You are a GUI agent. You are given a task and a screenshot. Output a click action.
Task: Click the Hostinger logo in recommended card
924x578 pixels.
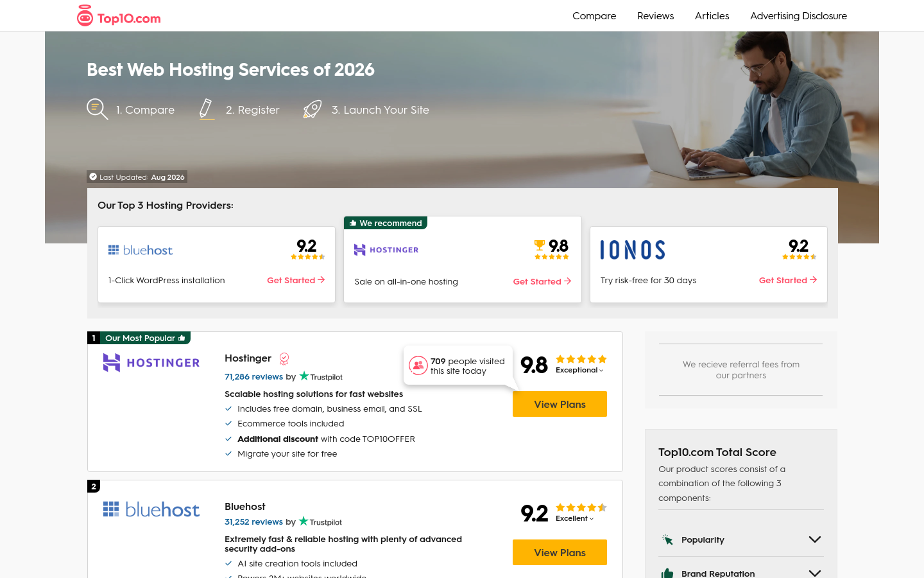coord(386,250)
